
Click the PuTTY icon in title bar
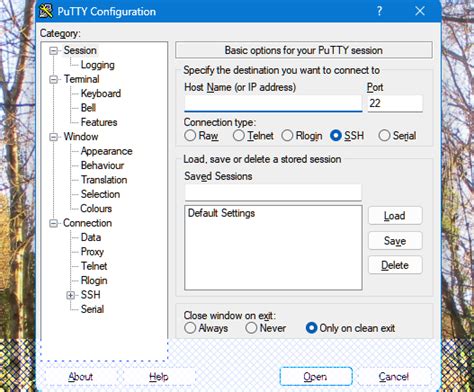[46, 11]
